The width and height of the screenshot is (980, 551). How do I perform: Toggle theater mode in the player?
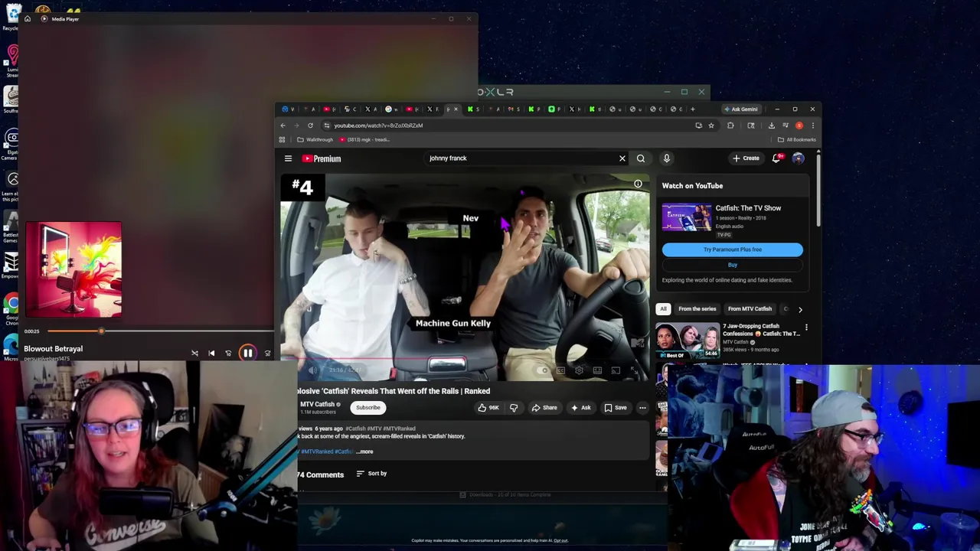597,370
